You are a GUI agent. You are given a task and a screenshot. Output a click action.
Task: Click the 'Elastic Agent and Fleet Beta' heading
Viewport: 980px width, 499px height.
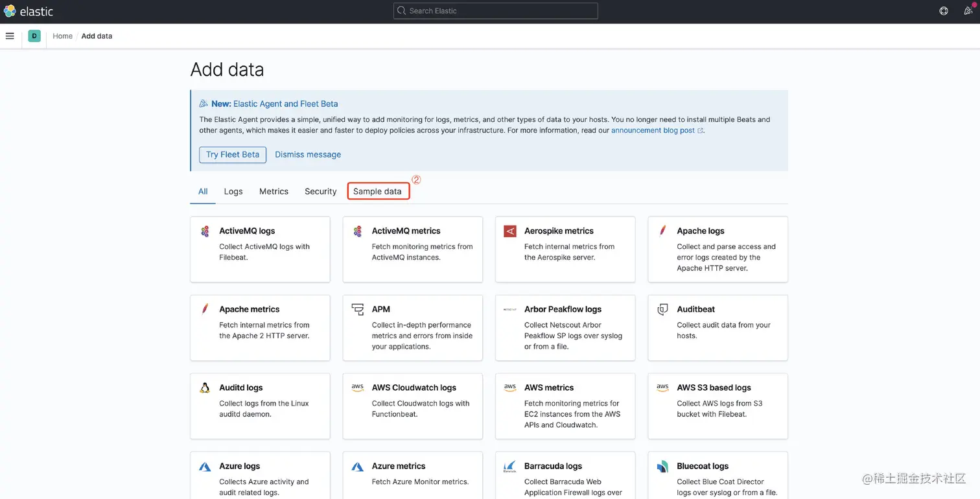tap(285, 104)
